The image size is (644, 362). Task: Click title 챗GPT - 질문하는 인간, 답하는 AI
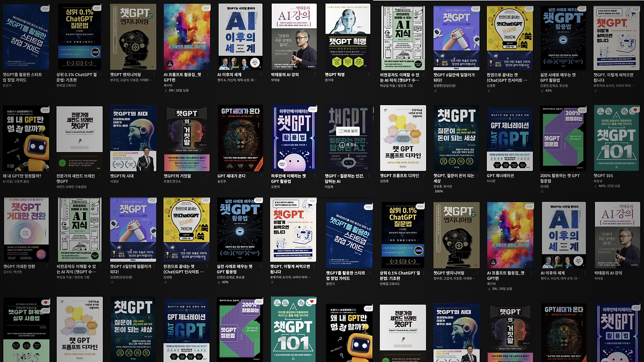pyautogui.click(x=345, y=178)
